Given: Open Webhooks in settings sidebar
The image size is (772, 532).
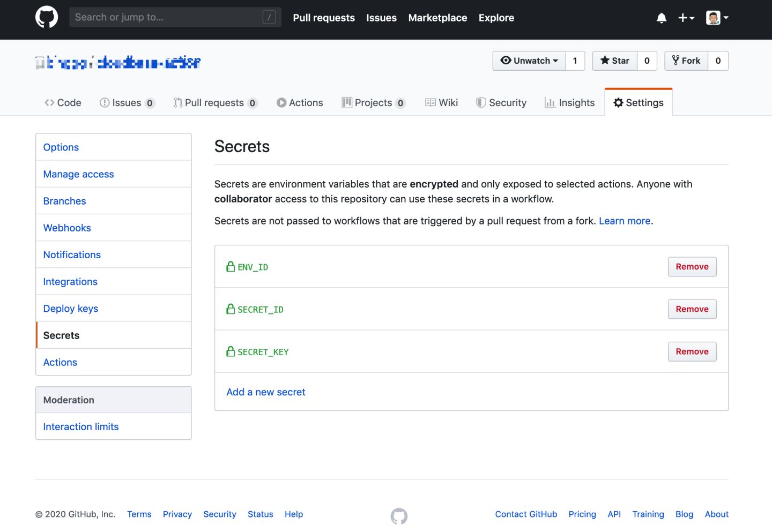Looking at the screenshot, I should coord(67,228).
